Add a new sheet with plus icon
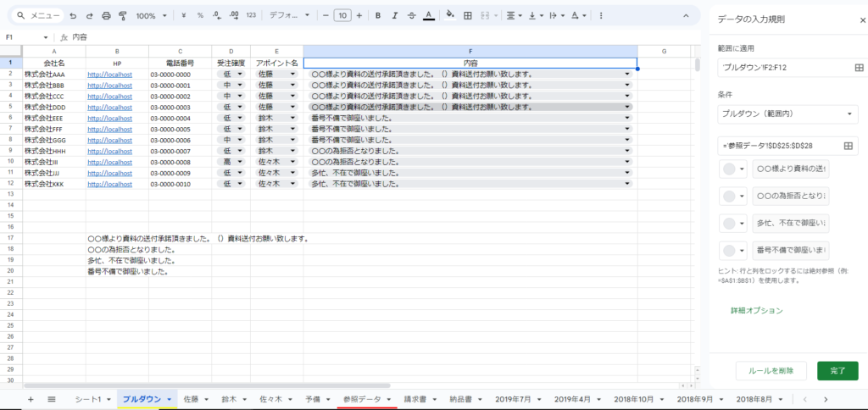 [31, 398]
